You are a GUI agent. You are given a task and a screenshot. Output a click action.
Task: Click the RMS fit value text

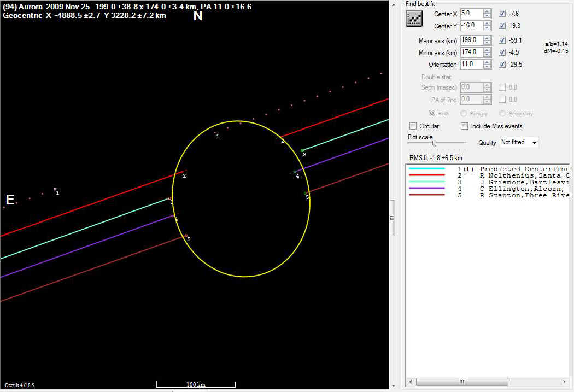(x=436, y=158)
